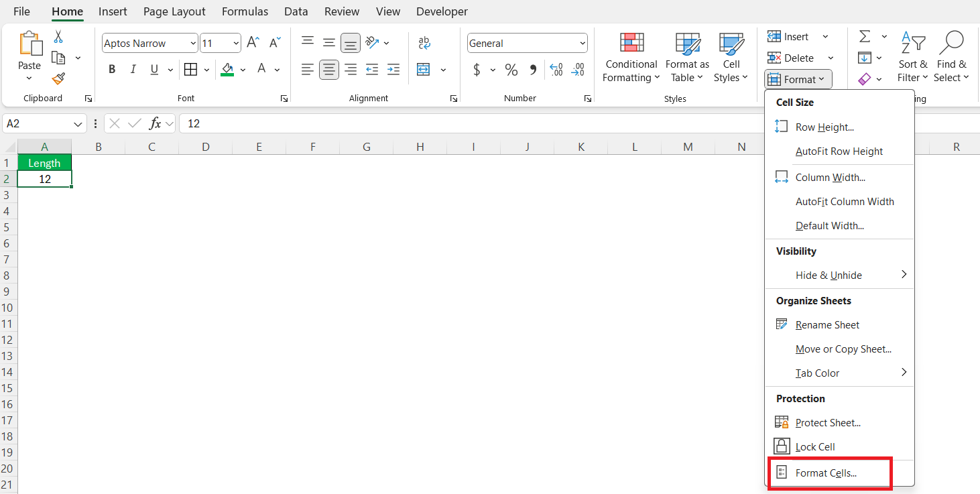Open Conditional Formatting menu
This screenshot has width=980, height=494.
click(x=631, y=58)
